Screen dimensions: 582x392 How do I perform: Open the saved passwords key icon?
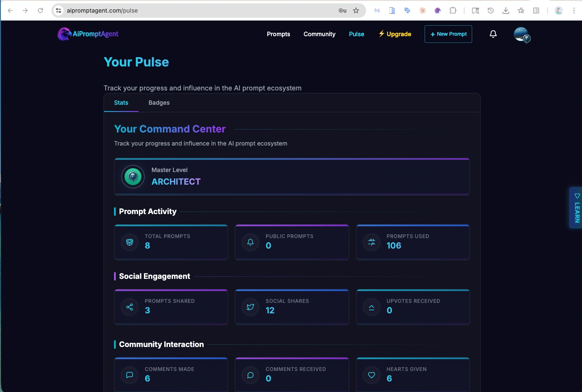(x=343, y=11)
